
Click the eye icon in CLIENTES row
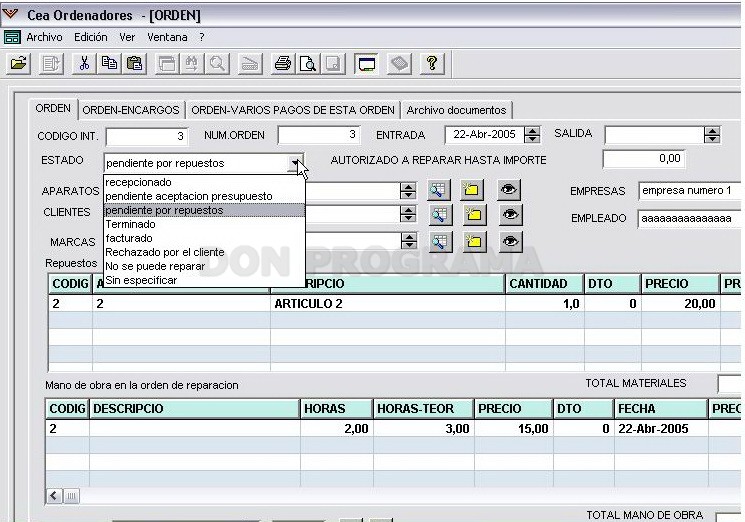pyautogui.click(x=510, y=215)
